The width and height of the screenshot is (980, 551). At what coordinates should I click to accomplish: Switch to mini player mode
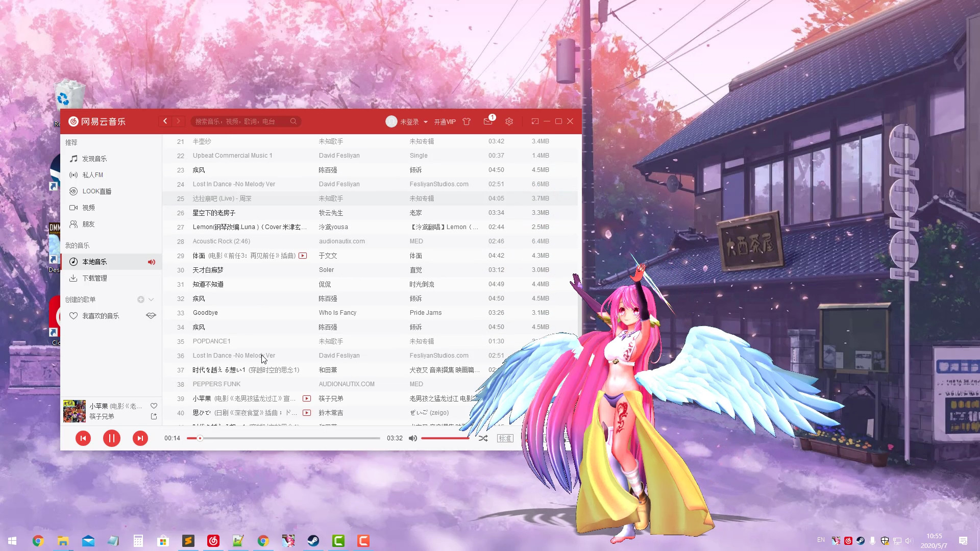(535, 121)
